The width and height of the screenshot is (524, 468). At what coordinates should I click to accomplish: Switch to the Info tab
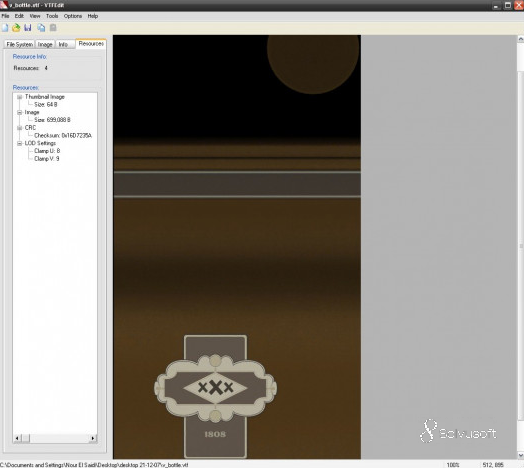coord(63,44)
